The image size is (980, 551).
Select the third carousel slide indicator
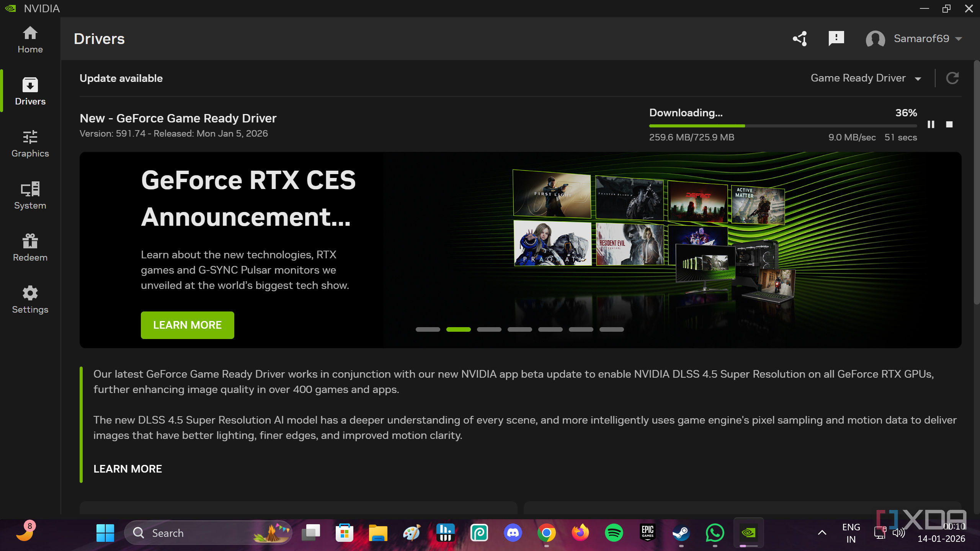489,329
